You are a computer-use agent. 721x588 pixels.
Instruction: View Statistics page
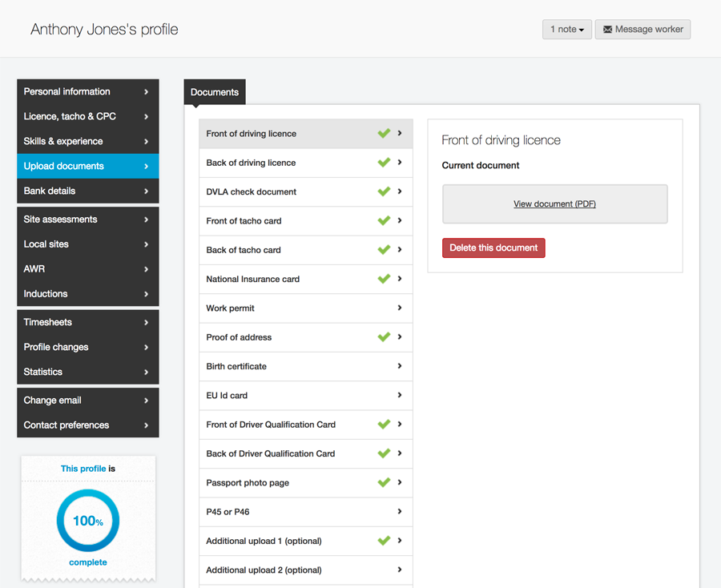pos(88,372)
